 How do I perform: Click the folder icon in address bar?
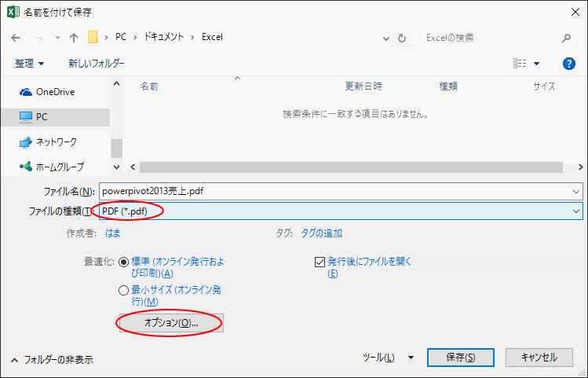coord(93,37)
